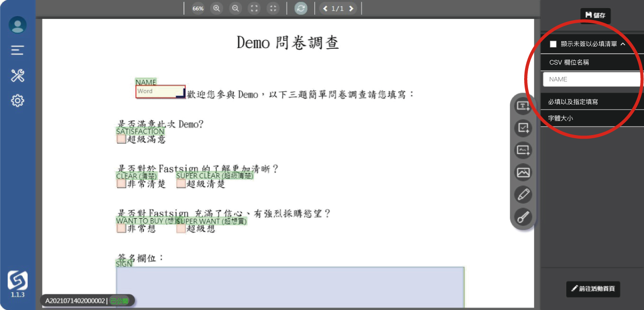This screenshot has height=310, width=644.
Task: Open the user profile avatar
Action: (x=17, y=25)
